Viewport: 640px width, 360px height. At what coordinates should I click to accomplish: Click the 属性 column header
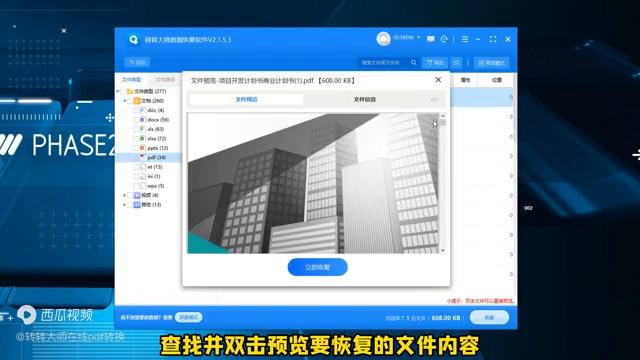pyautogui.click(x=465, y=80)
